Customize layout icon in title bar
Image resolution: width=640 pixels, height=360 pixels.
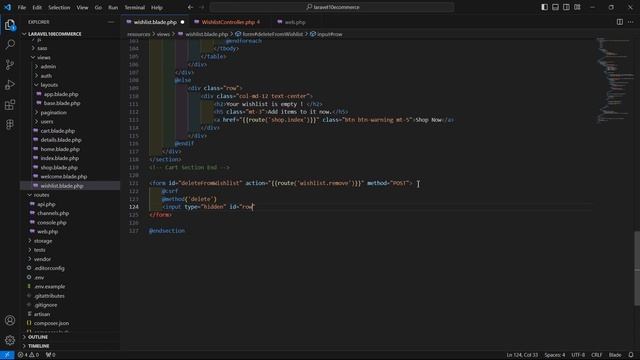click(x=577, y=7)
